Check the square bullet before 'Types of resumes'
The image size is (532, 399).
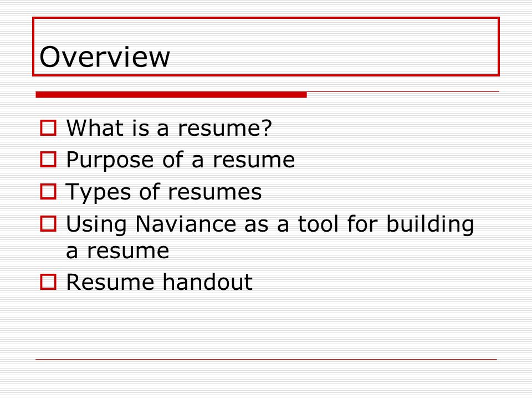pyautogui.click(x=48, y=191)
